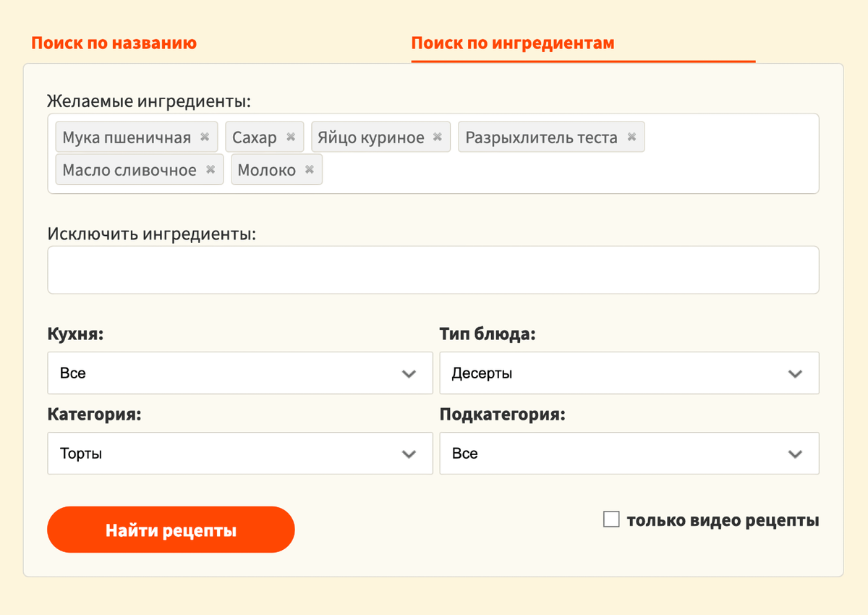Delete the Масло сливочное ingredient tag
This screenshot has height=615, width=868.
(x=210, y=170)
